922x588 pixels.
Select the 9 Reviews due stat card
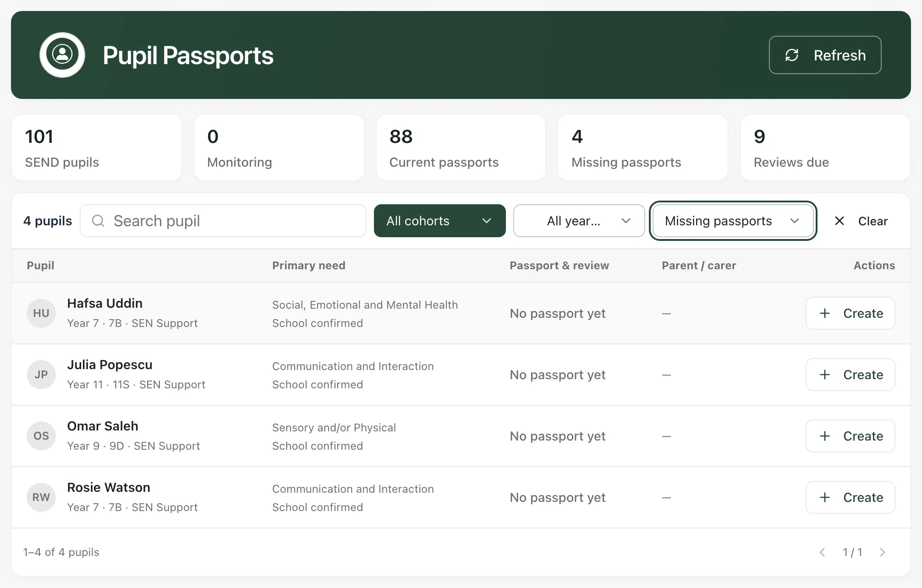pyautogui.click(x=825, y=147)
